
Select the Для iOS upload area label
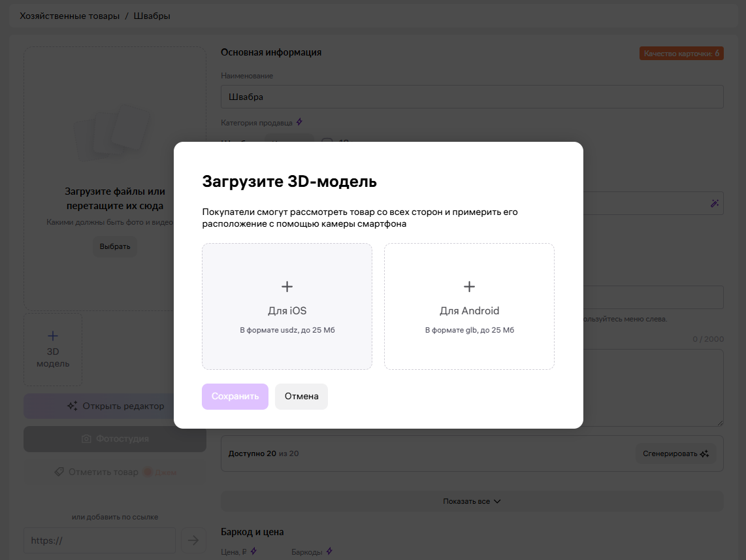tap(287, 310)
